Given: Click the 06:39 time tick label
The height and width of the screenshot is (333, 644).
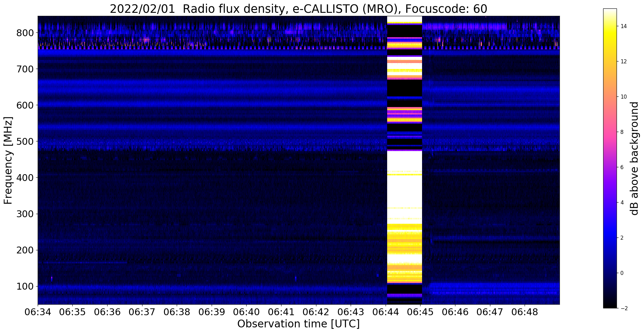Looking at the screenshot, I should (212, 312).
